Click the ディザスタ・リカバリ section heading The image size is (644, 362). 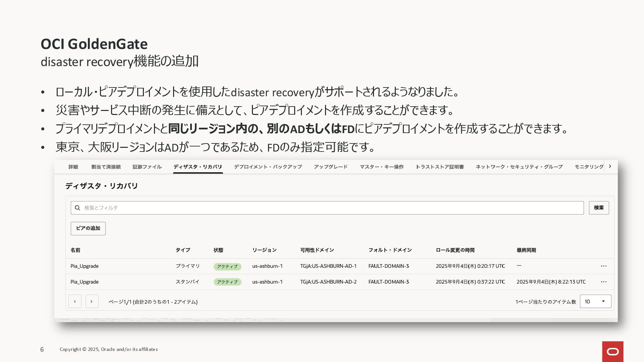102,186
